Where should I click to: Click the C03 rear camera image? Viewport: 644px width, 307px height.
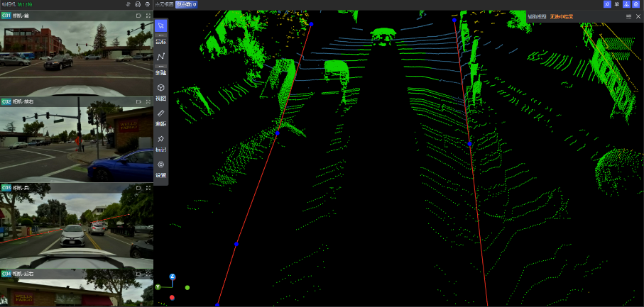(77, 230)
